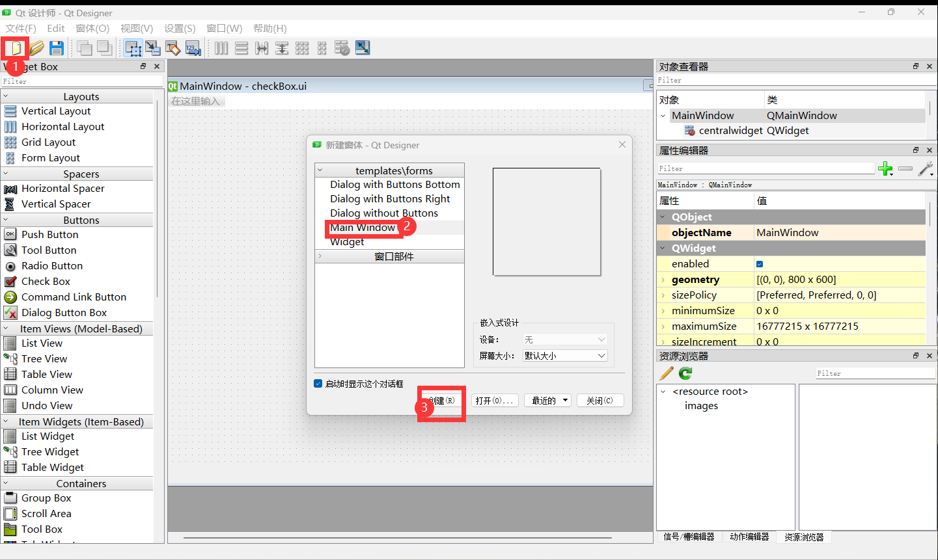This screenshot has height=560, width=938.
Task: Click Lay Out Horizontally in Splitter icon
Action: click(x=262, y=47)
